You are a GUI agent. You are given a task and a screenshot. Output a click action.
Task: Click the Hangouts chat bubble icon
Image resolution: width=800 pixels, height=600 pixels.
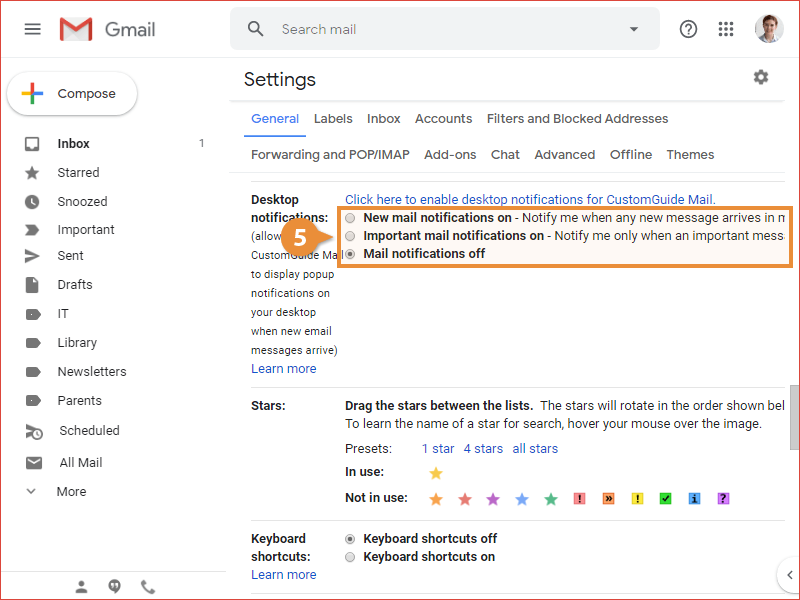pos(115,587)
